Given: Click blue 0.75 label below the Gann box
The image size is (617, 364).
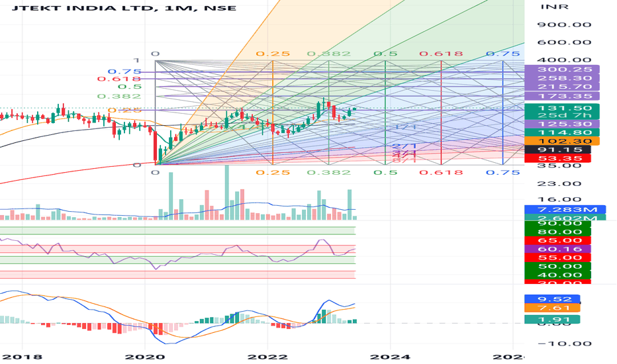Looking at the screenshot, I should [x=503, y=173].
